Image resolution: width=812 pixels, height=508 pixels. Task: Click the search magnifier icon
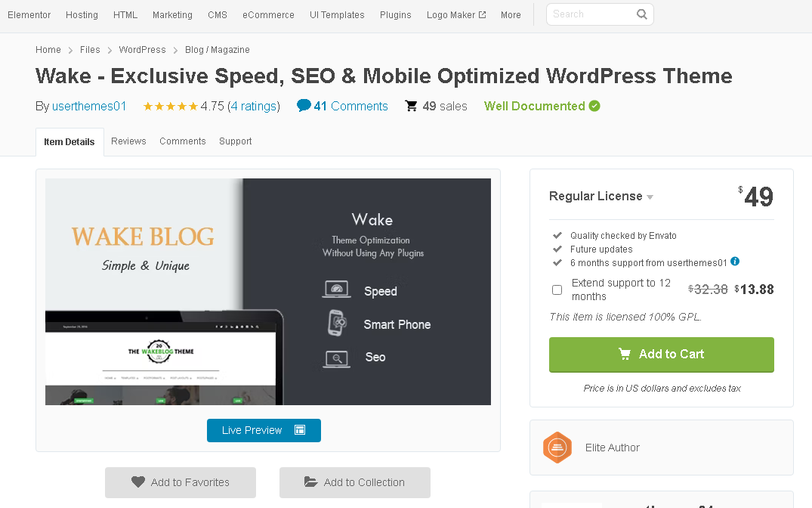(641, 14)
